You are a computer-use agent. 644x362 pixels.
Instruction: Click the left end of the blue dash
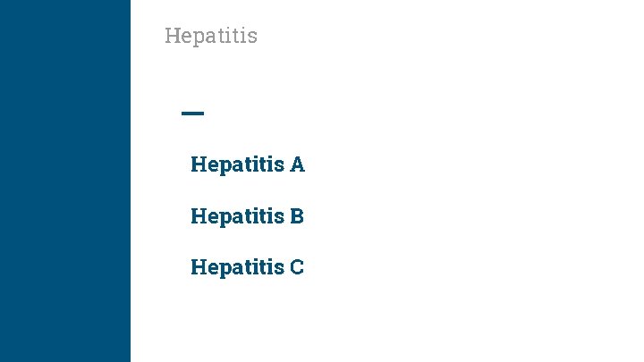183,114
